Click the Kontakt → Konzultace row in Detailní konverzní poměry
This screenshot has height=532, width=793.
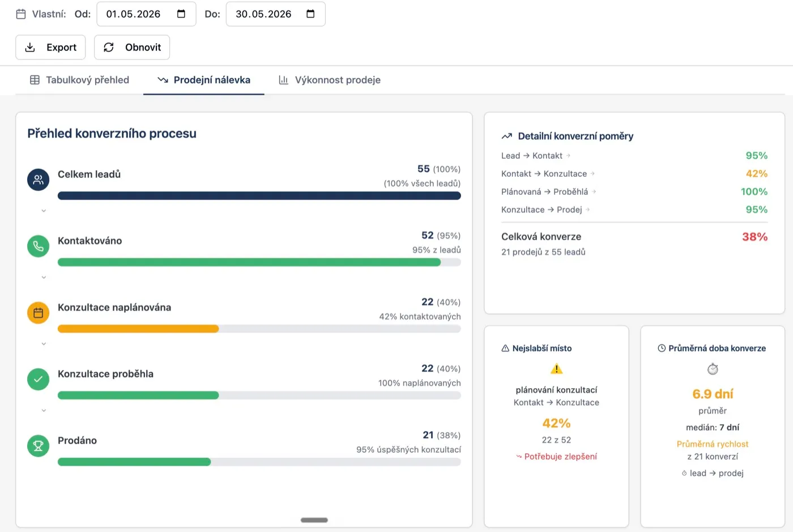pos(634,174)
